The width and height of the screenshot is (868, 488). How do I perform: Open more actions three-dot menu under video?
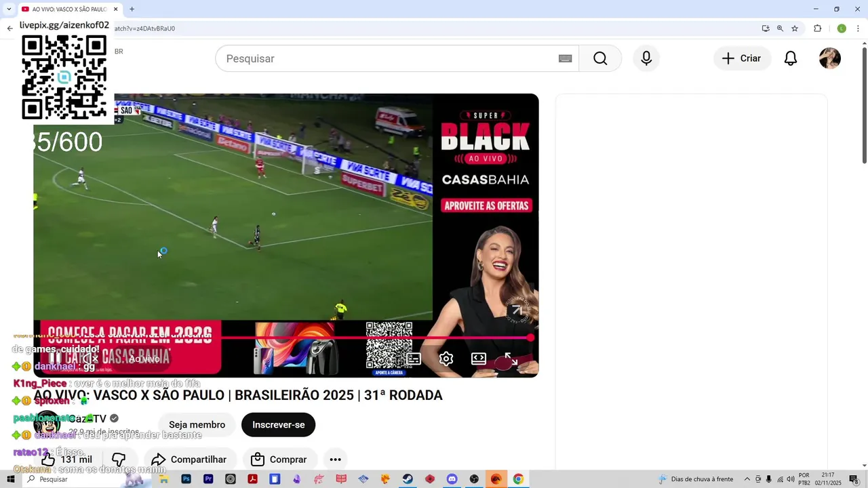[x=335, y=460]
